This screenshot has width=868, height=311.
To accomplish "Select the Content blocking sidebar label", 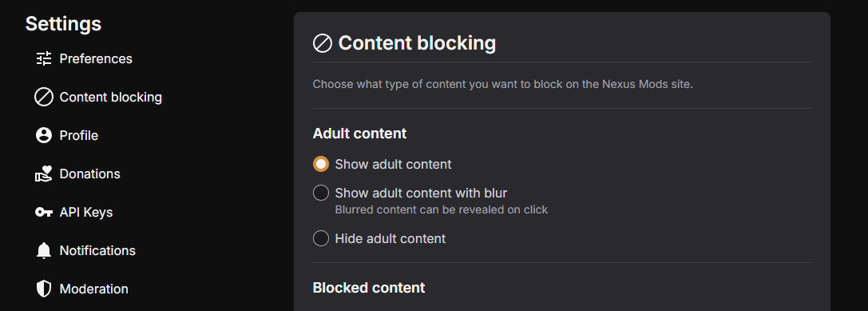I will click(x=111, y=97).
